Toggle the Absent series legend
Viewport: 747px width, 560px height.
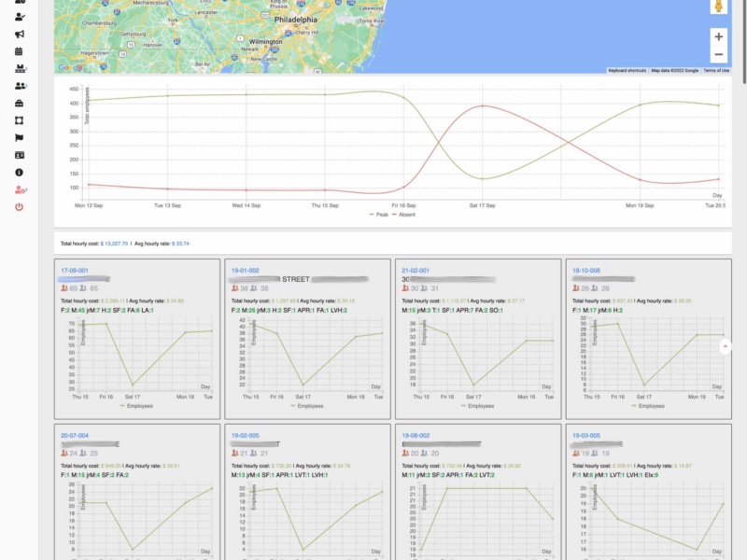pos(403,215)
